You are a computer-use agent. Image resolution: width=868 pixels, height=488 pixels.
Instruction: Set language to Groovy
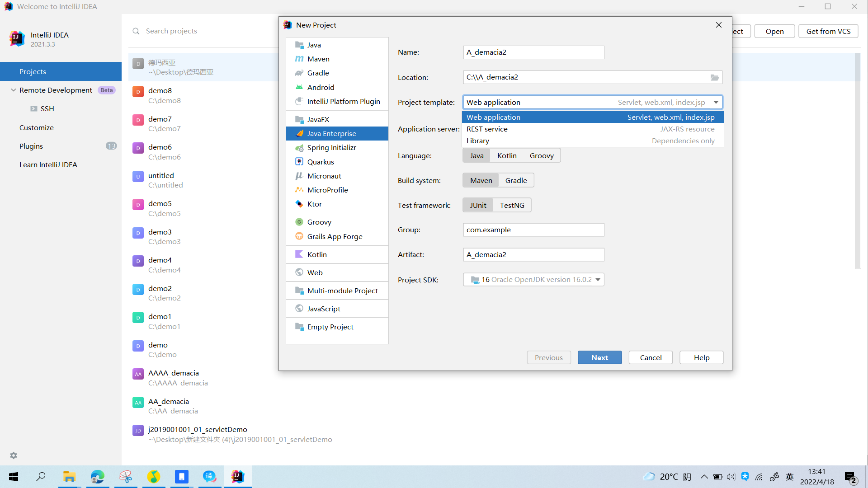pos(542,155)
